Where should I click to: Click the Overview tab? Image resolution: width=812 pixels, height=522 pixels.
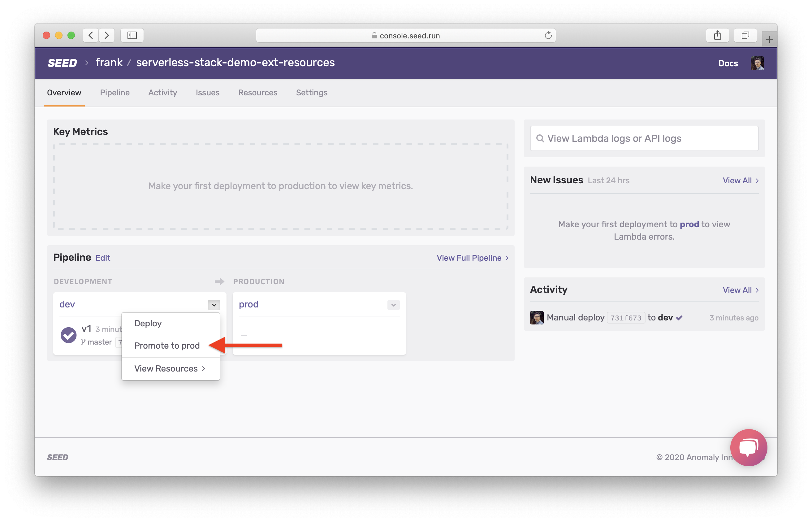pos(64,92)
